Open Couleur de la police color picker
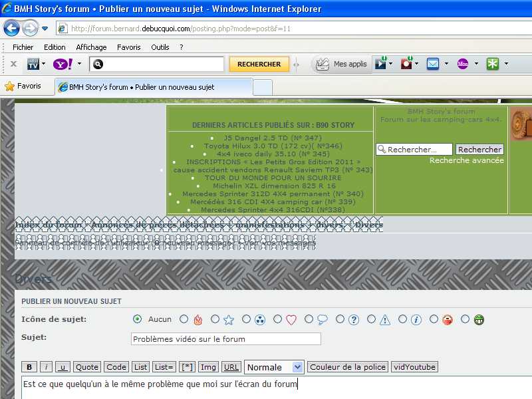 point(348,367)
